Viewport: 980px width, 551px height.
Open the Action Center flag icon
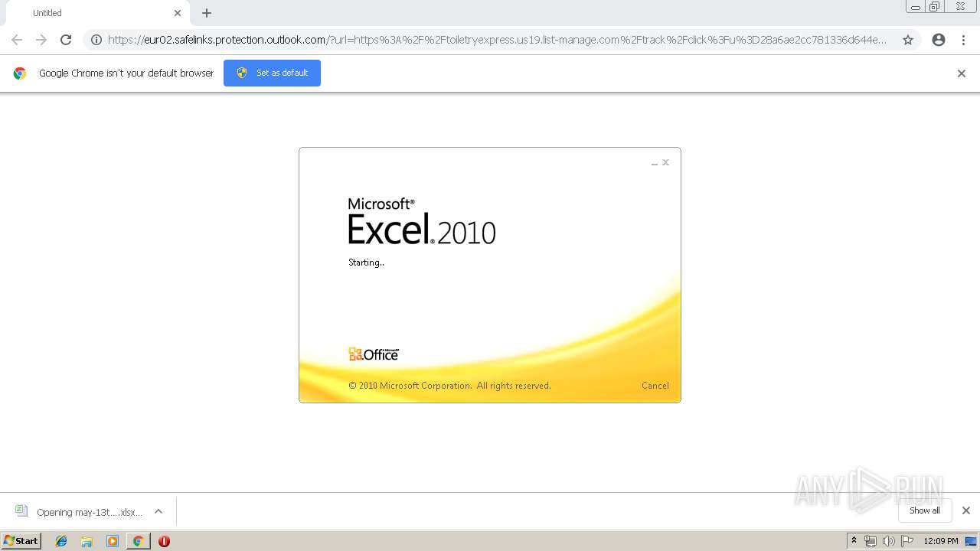tap(907, 541)
